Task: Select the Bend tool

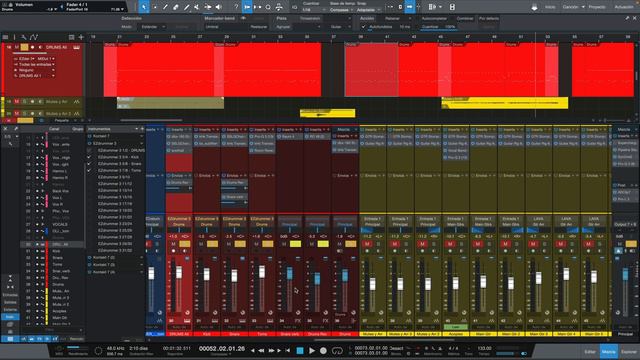Action: 208,7
